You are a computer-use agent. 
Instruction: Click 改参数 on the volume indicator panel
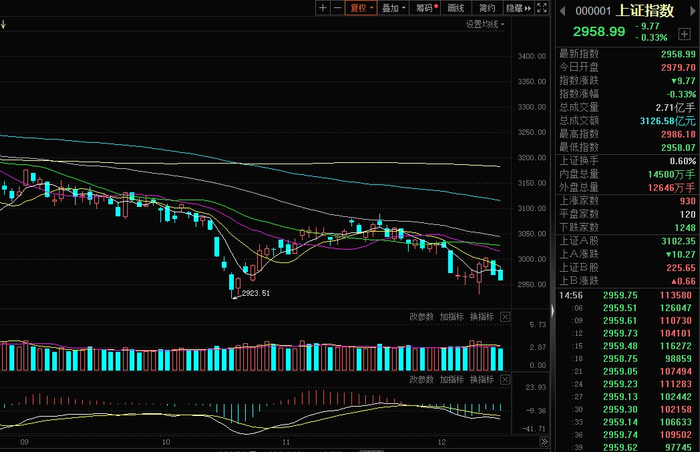421,317
